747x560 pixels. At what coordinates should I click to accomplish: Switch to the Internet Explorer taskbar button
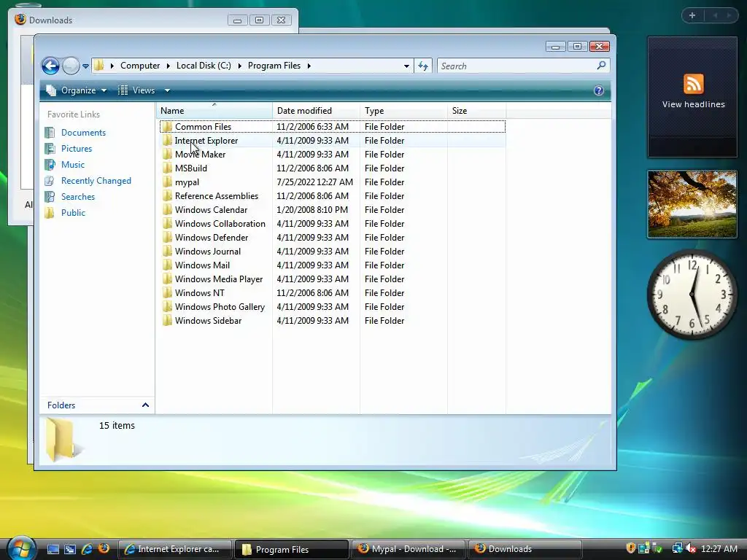click(x=175, y=549)
